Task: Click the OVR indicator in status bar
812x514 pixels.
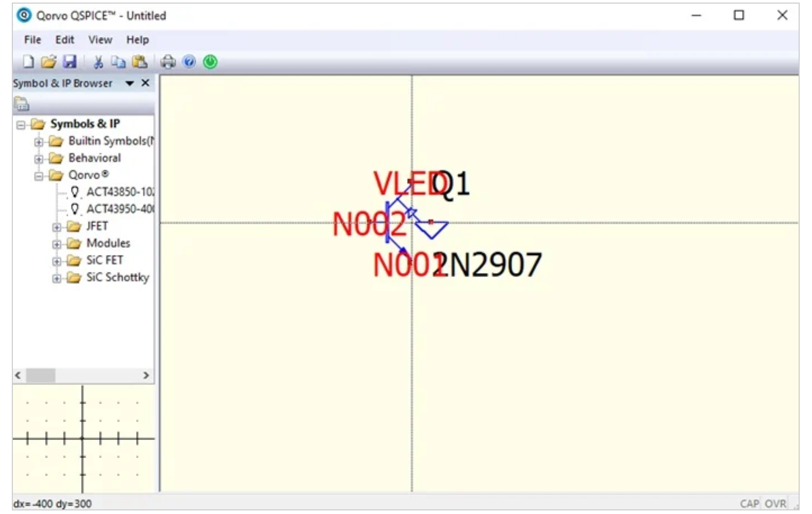Action: click(776, 504)
